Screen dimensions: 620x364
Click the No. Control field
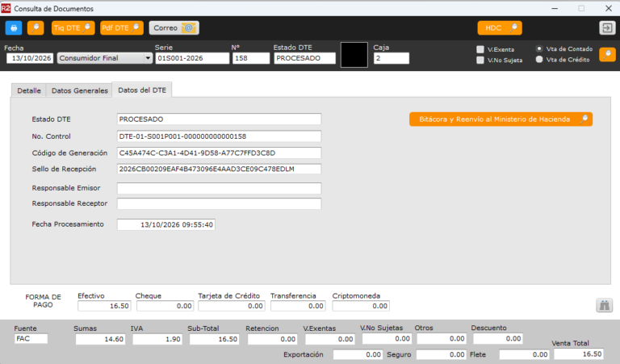[x=219, y=136]
